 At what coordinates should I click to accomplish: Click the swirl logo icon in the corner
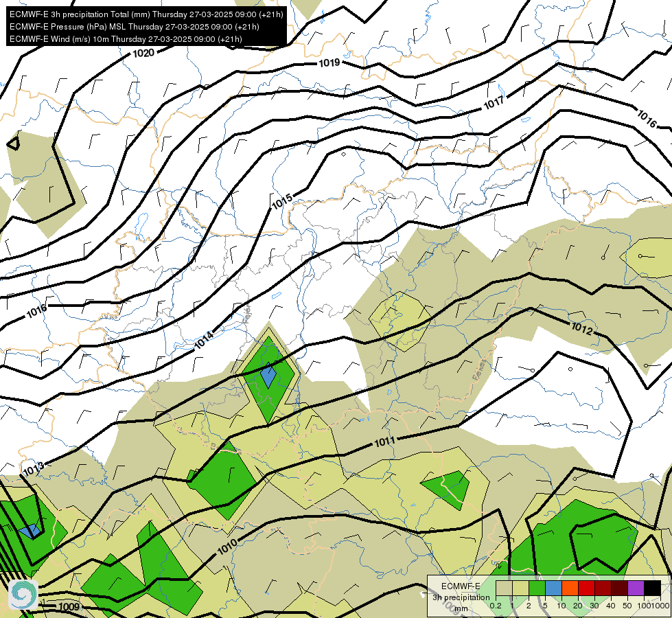point(23,595)
